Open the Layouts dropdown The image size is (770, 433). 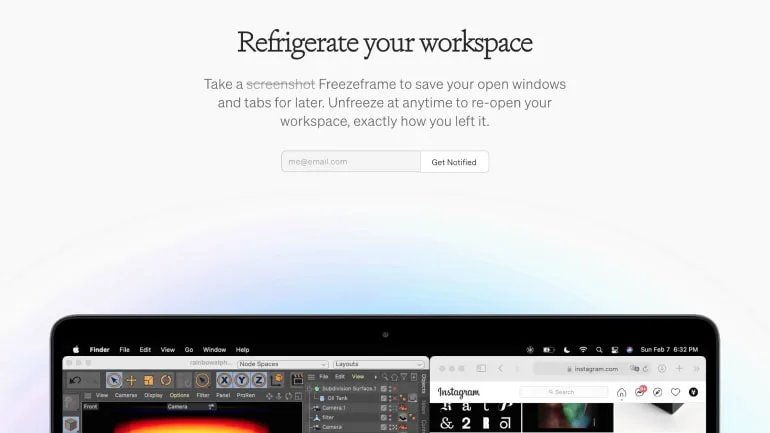[x=378, y=364]
